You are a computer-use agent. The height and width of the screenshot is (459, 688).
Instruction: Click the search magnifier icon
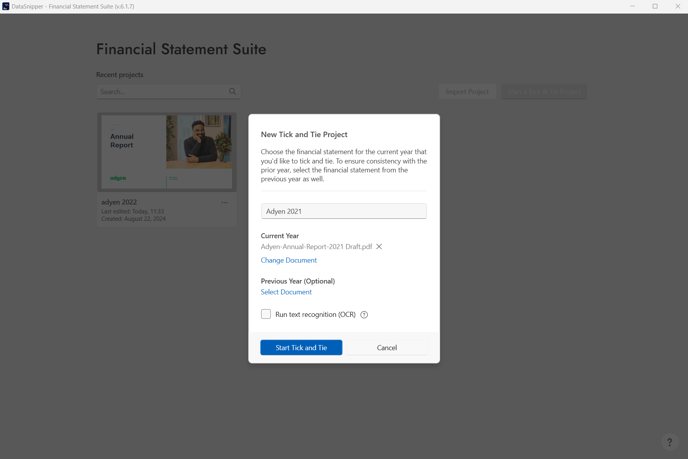[x=233, y=91]
